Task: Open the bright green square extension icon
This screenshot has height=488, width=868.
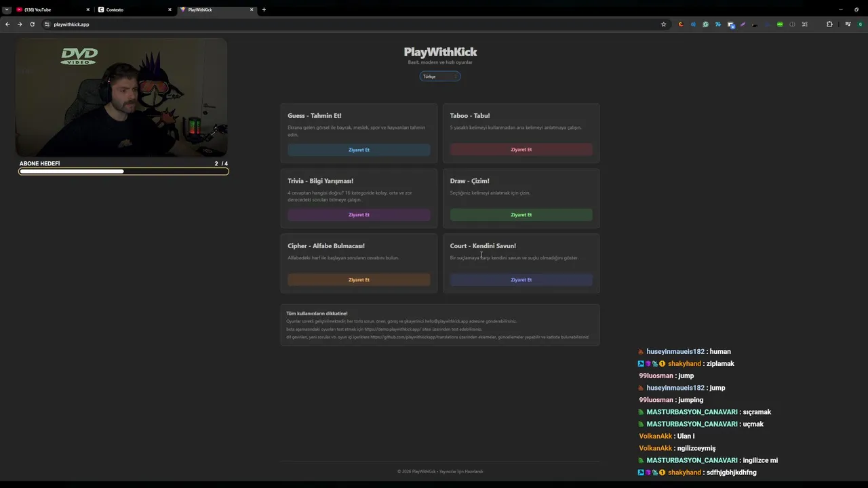Action: [x=780, y=24]
